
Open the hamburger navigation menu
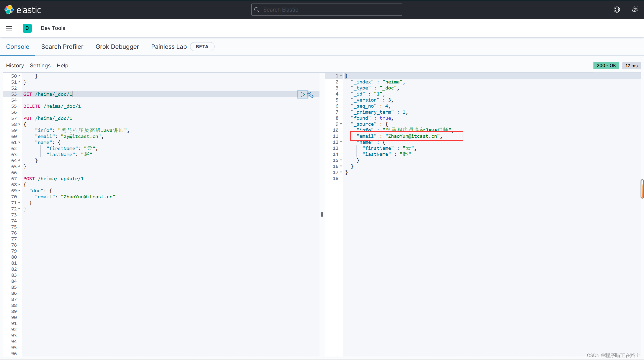[9, 28]
